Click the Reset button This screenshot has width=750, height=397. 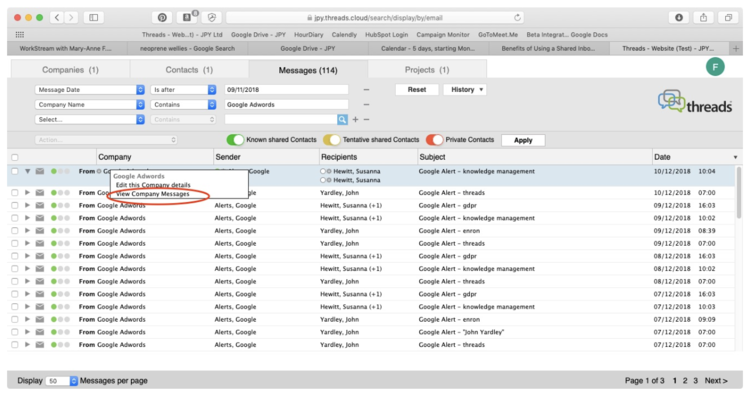(x=417, y=89)
